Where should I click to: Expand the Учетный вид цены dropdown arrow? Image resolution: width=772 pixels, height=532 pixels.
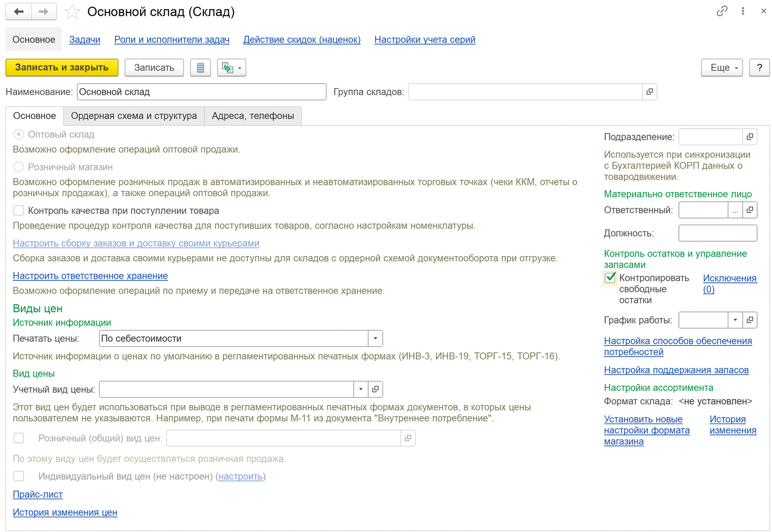click(x=361, y=389)
